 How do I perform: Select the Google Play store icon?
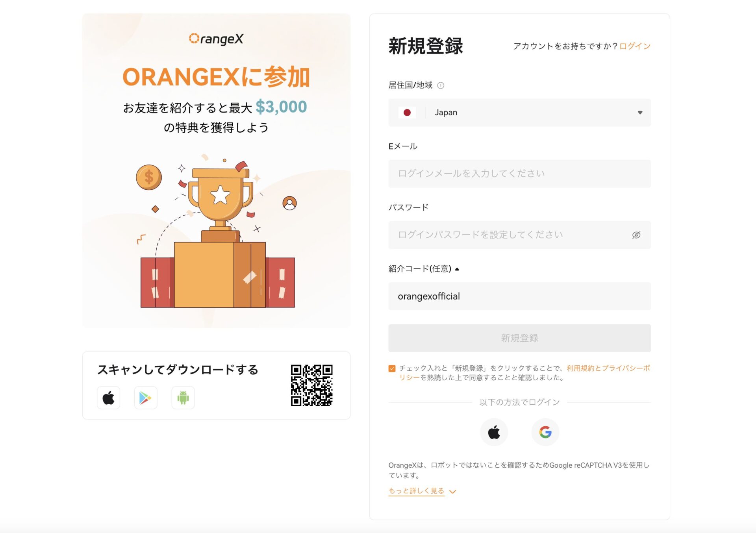coord(145,398)
